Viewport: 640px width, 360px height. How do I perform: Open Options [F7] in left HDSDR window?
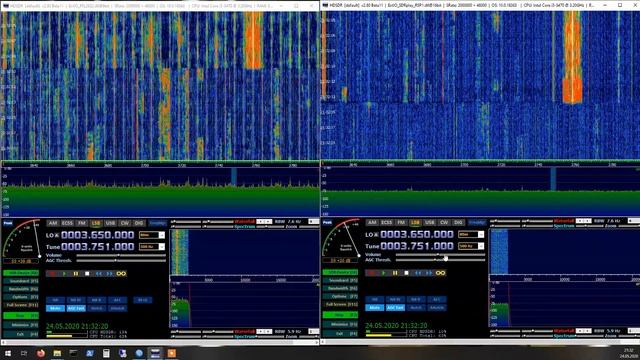coord(21,297)
